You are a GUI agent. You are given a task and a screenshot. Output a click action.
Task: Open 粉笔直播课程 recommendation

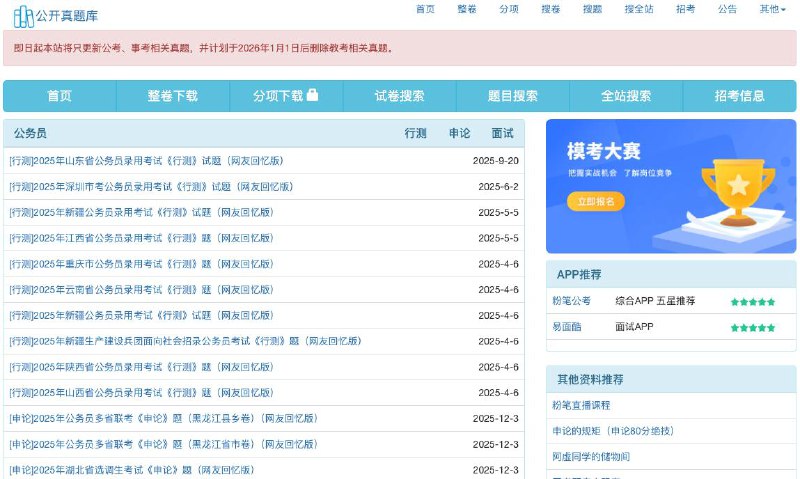tap(581, 406)
